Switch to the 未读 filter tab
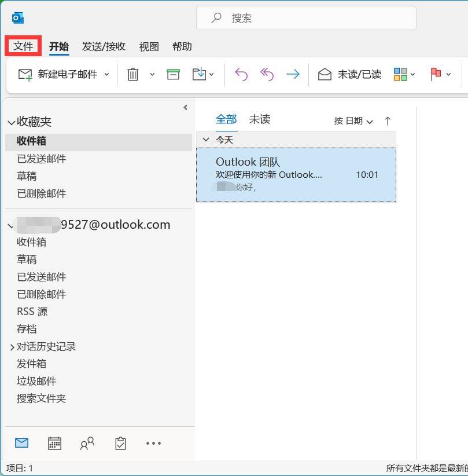The width and height of the screenshot is (468, 476). [259, 119]
